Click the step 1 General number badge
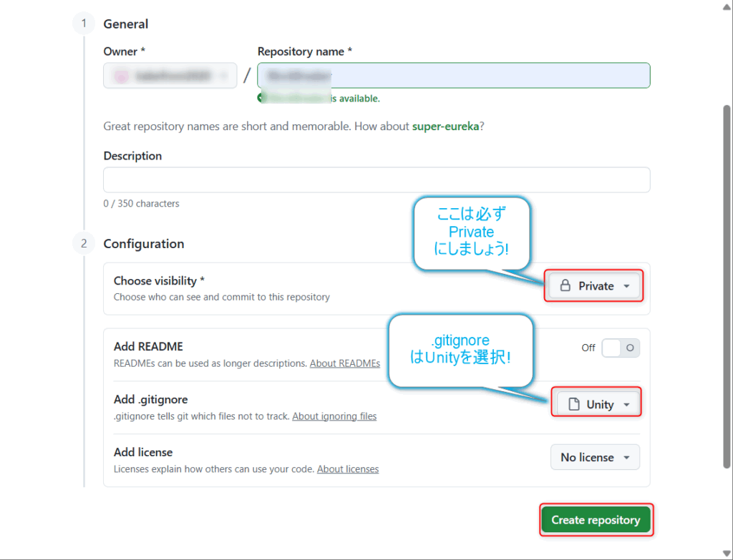Image resolution: width=733 pixels, height=560 pixels. pyautogui.click(x=84, y=24)
